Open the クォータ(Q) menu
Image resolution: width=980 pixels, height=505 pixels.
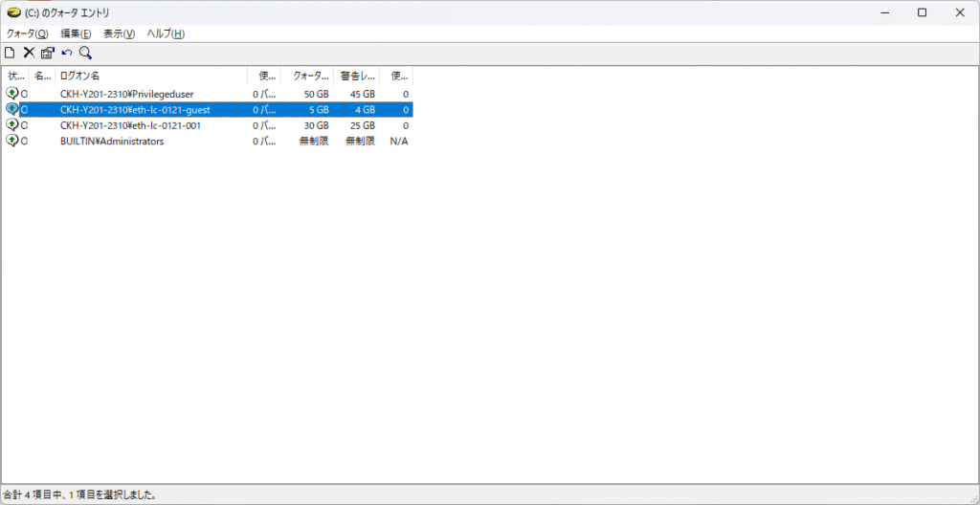pyautogui.click(x=27, y=33)
